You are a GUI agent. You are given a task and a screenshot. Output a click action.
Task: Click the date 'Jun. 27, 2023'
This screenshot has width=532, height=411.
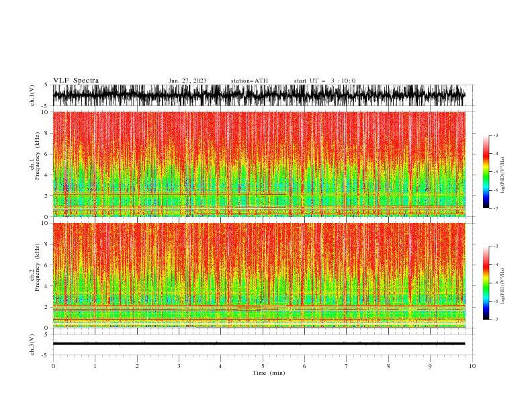(187, 81)
